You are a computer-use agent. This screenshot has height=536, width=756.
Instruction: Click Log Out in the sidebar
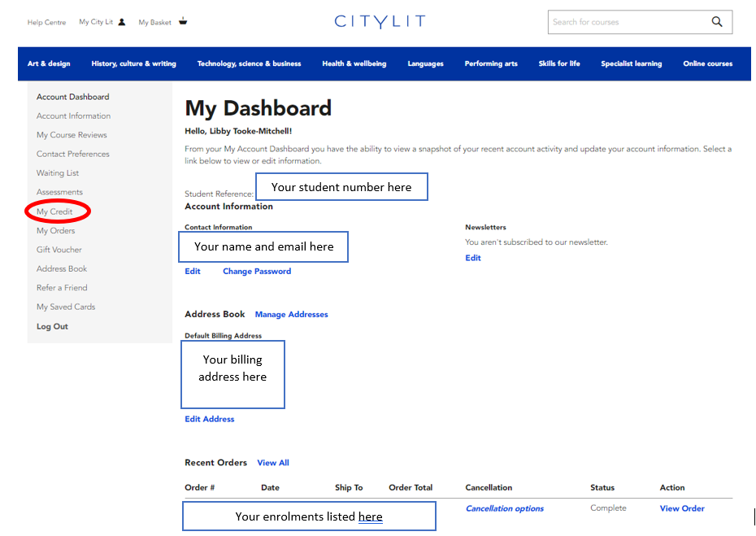click(x=52, y=326)
